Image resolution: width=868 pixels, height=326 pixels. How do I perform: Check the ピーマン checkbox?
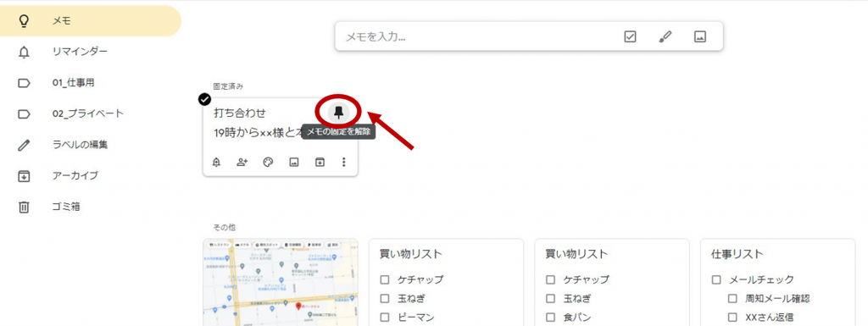point(385,318)
